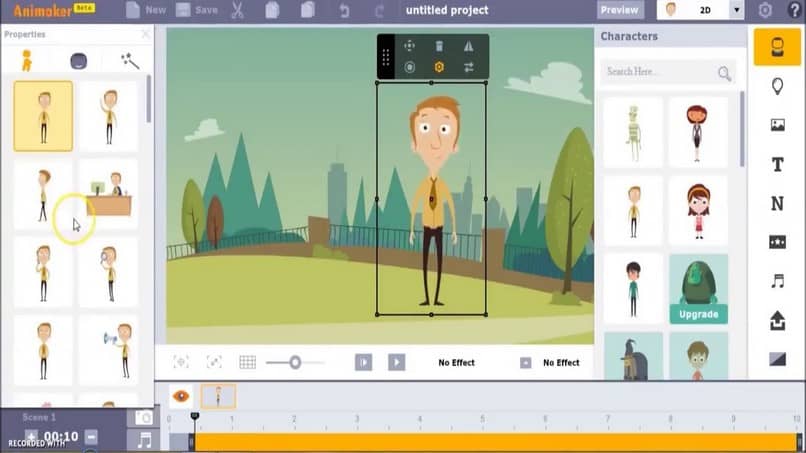Click the move icon in floating toolbar

409,46
